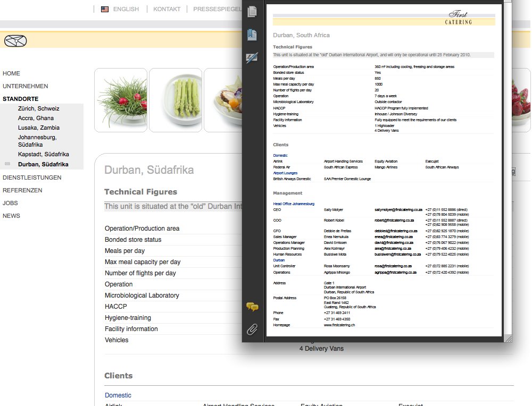The height and width of the screenshot is (406, 532).
Task: Click 'Max meal capacity per day' row
Action: pyautogui.click(x=143, y=262)
